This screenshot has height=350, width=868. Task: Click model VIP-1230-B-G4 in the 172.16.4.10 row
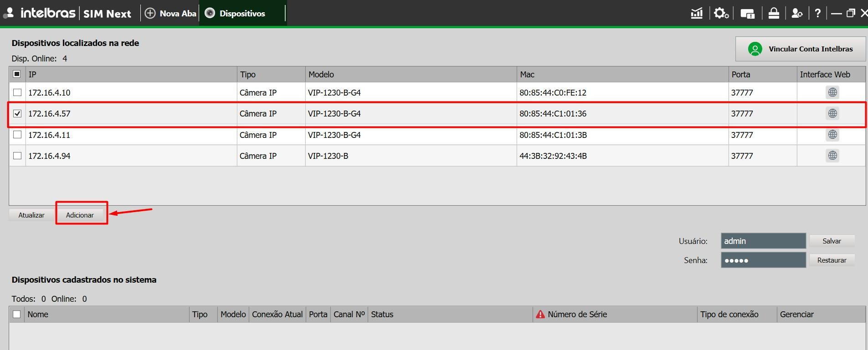pos(334,92)
